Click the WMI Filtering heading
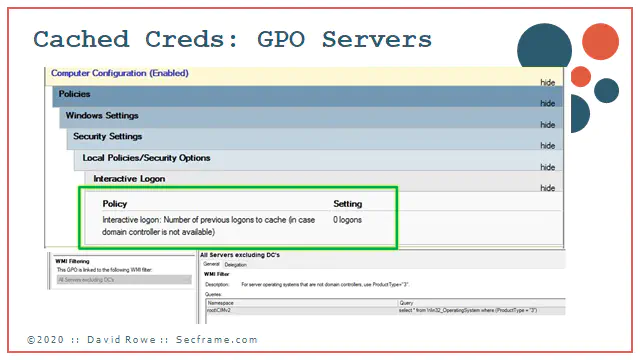The width and height of the screenshot is (640, 360). tap(72, 261)
